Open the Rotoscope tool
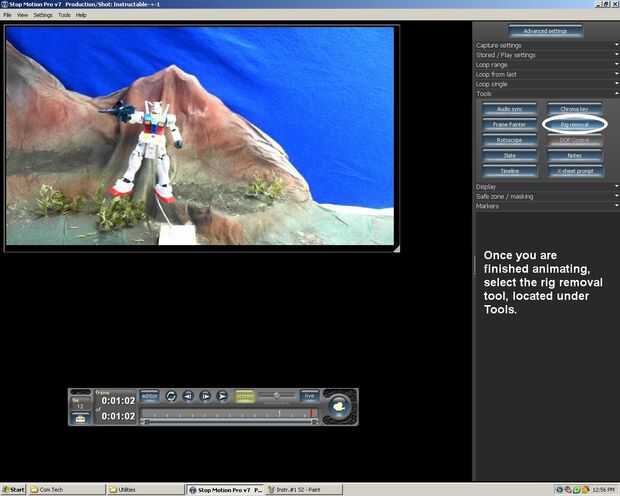The width and height of the screenshot is (620, 496). click(x=509, y=140)
